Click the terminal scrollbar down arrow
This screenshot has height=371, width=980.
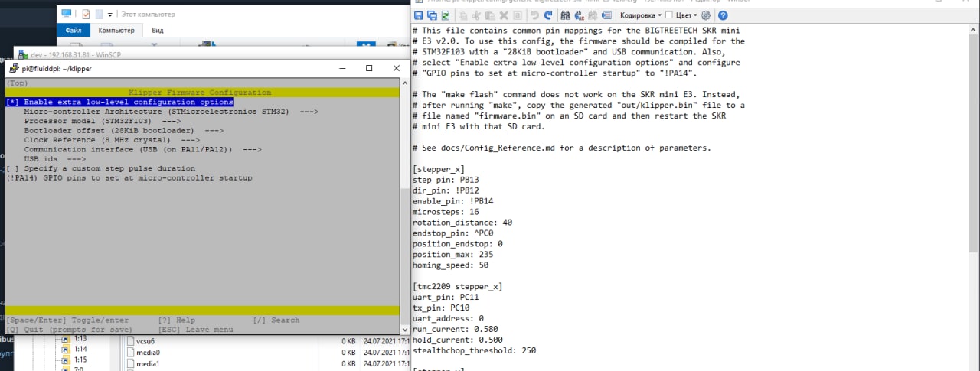[x=405, y=329]
